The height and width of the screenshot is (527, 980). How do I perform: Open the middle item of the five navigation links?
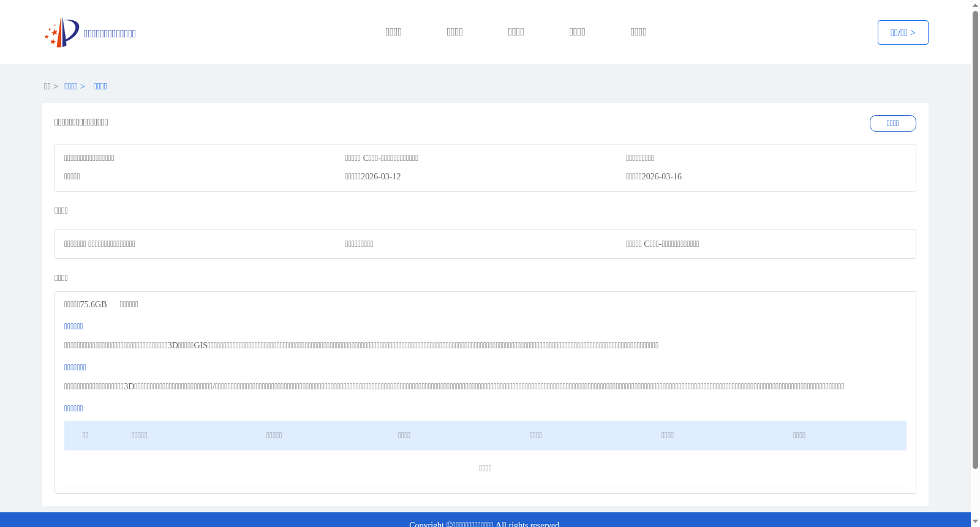[516, 32]
